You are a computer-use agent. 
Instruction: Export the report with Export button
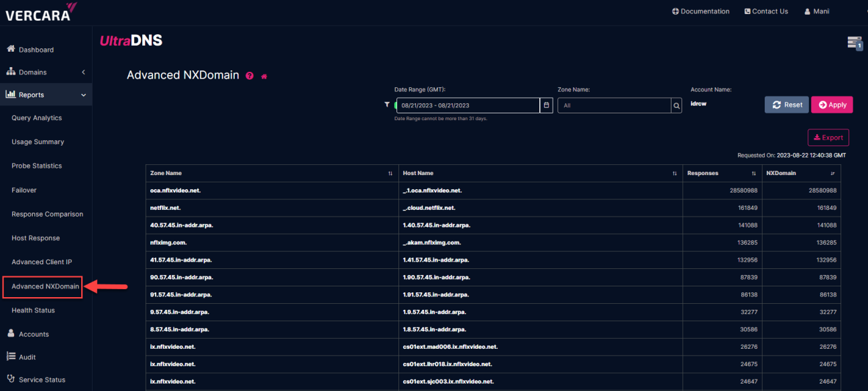coord(828,137)
